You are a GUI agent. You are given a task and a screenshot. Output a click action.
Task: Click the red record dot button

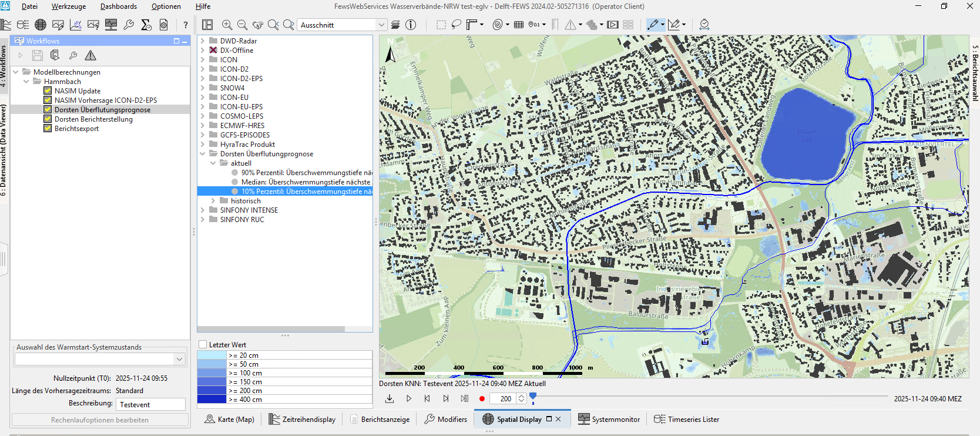coord(482,398)
